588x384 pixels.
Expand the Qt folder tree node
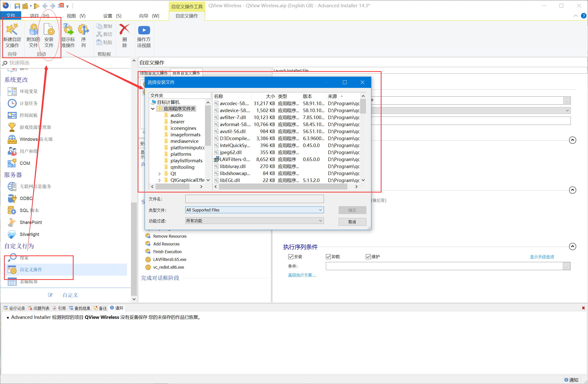coord(160,174)
